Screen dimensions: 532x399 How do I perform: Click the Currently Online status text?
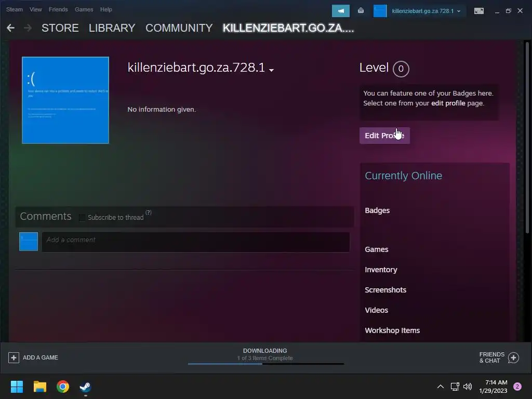coord(403,176)
